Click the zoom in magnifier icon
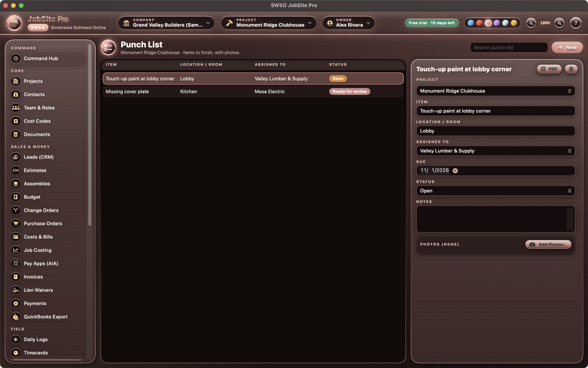Screen dimensions: 588x368 (x=559, y=23)
